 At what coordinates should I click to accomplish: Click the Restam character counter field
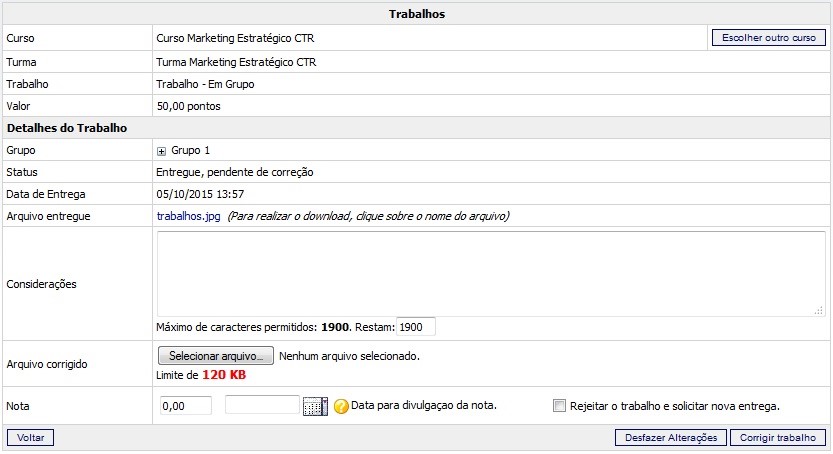(416, 327)
